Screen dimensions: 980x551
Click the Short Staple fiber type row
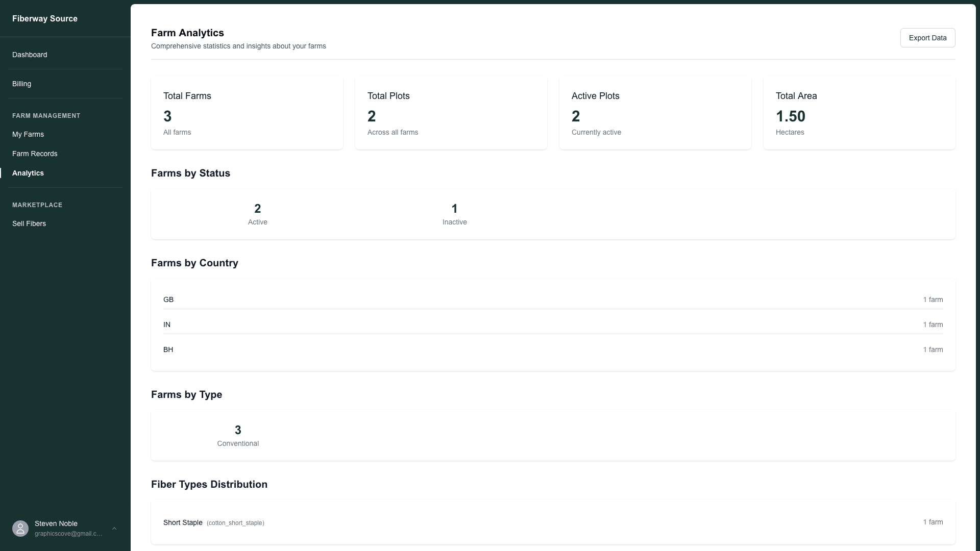point(553,522)
